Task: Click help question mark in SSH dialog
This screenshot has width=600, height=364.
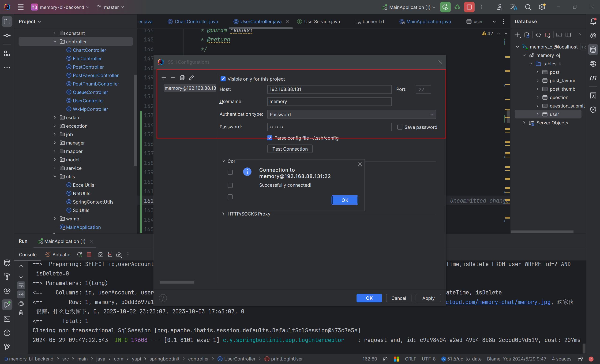Action: pos(163,298)
